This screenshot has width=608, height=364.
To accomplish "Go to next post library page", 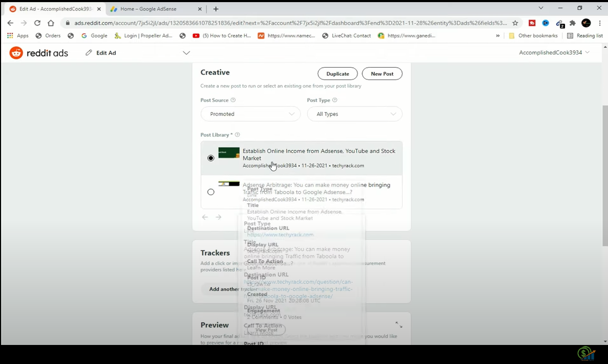I will (218, 217).
